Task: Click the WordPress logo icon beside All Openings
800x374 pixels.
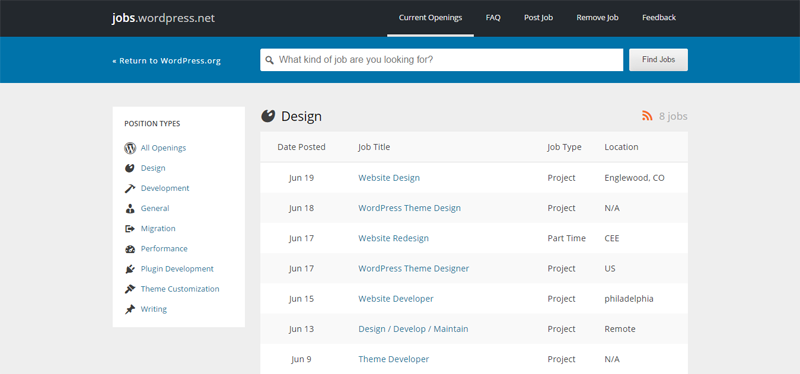Action: coord(130,148)
